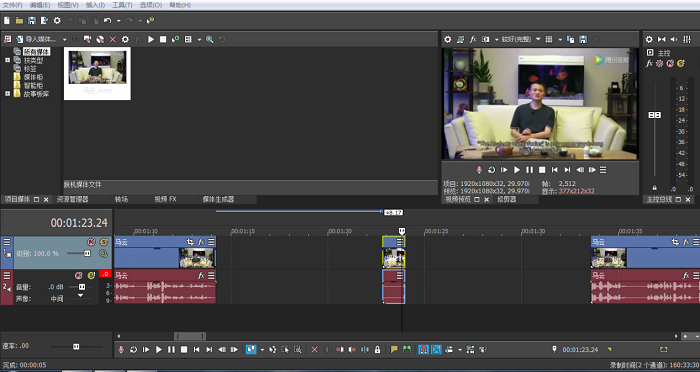
Task: Click the split screen view icon in preview
Action: pyautogui.click(x=486, y=39)
